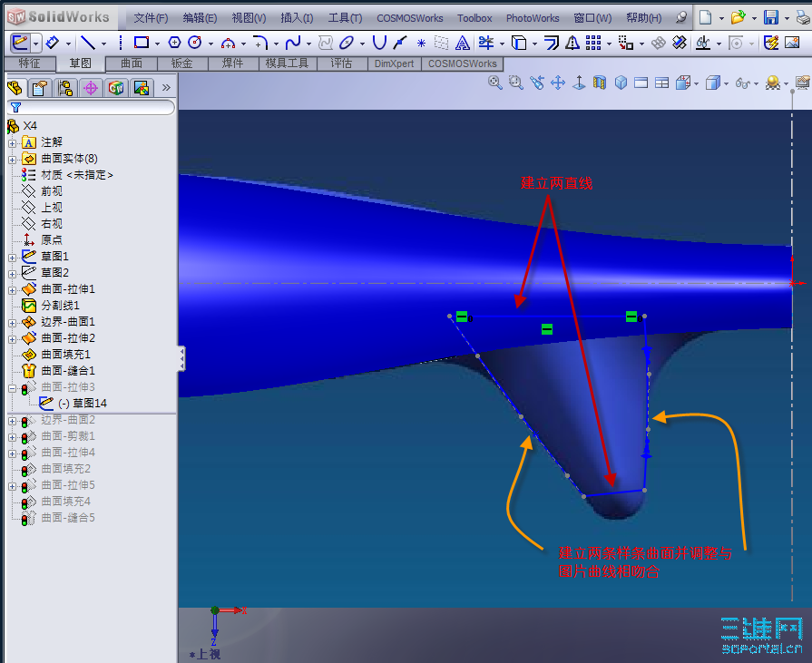Select the Smart Dimension tool
This screenshot has height=663, width=812.
click(x=53, y=43)
